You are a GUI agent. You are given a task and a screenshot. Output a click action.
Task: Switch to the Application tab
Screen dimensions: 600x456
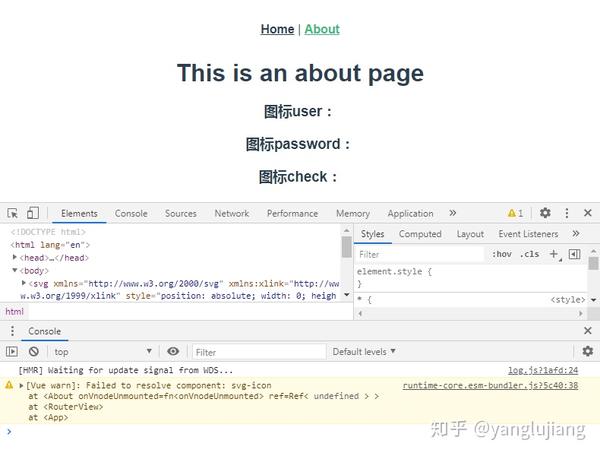410,213
